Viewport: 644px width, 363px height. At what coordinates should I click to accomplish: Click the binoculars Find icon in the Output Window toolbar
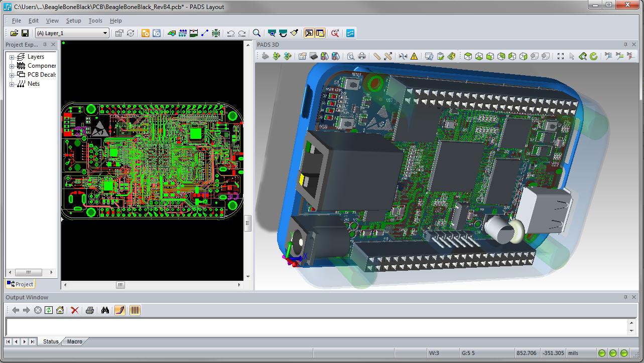click(105, 310)
